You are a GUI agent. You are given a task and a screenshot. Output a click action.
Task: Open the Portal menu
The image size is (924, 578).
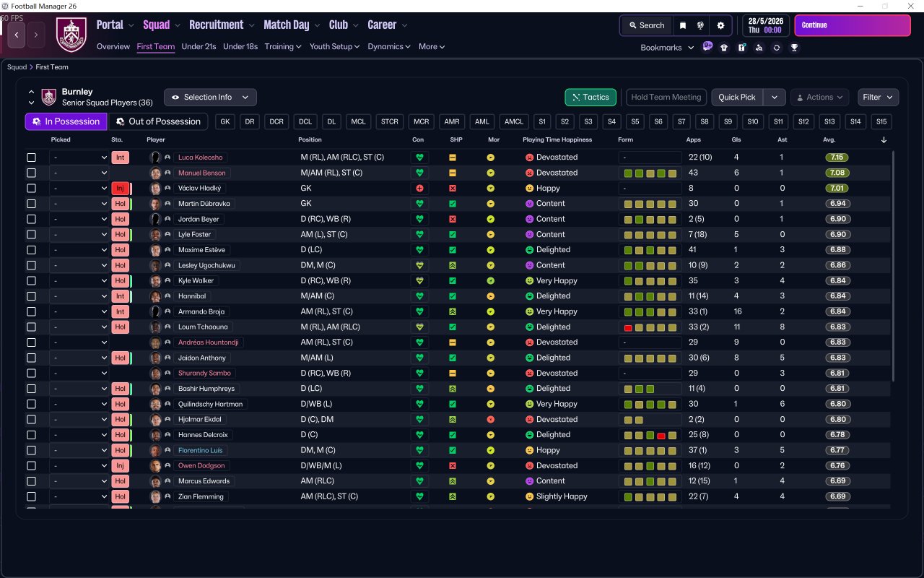click(115, 25)
